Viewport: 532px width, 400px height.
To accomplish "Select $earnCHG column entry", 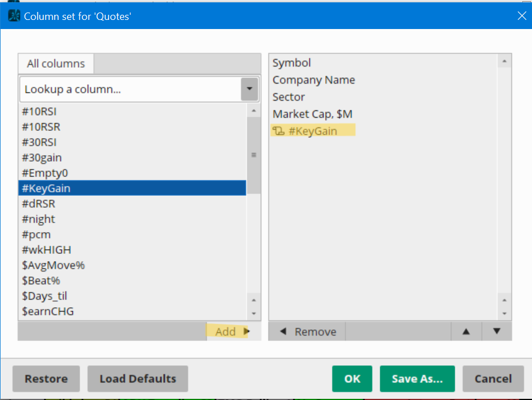I will [x=132, y=311].
